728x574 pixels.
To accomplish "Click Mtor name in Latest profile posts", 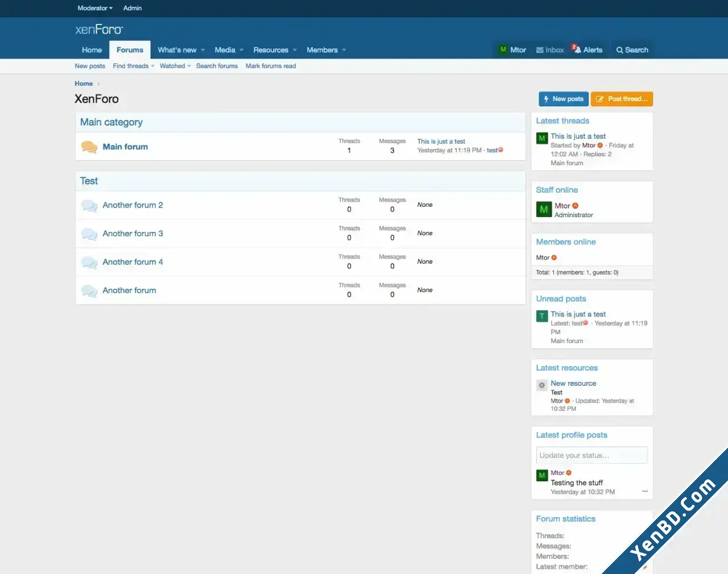I will click(x=557, y=473).
